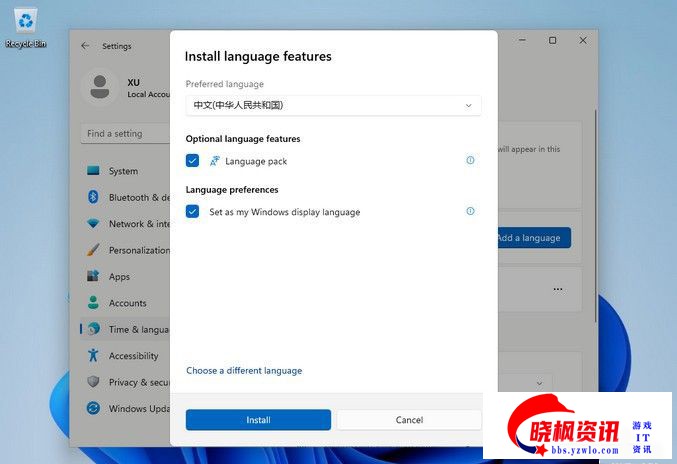Click the XU user avatar picture
677x464 pixels.
click(100, 87)
